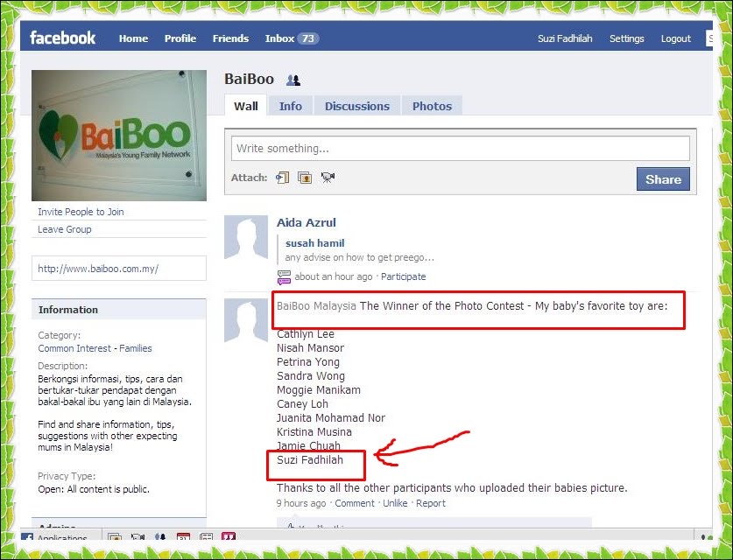Open BaiBoo Malaysia's profile picture thumbnail
Viewport: 733px width, 560px height.
coord(246,320)
